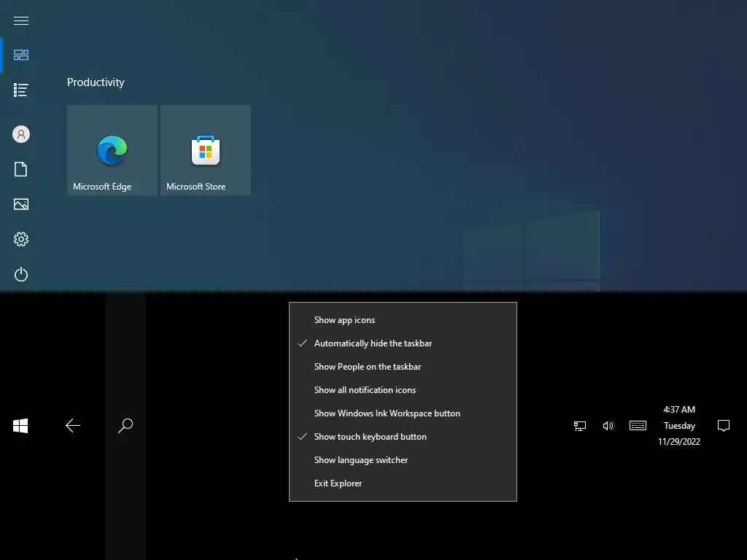Expand the Start hamburger menu

point(21,20)
